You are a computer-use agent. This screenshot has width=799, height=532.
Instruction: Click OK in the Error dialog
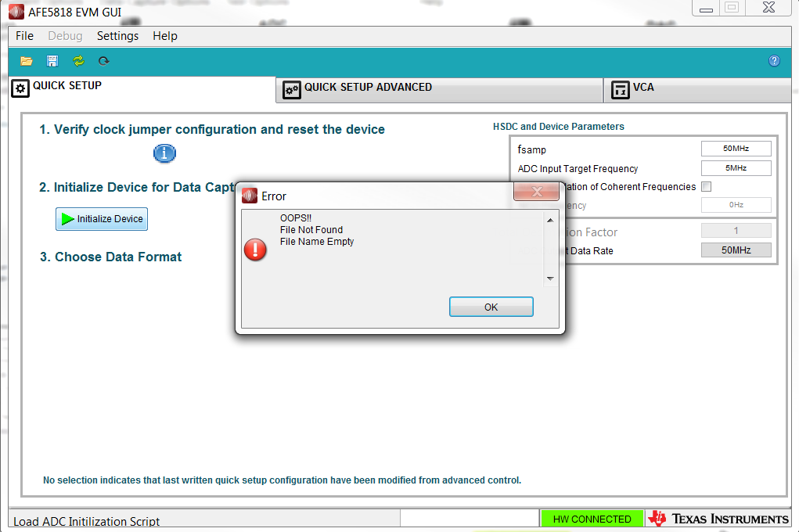(491, 307)
